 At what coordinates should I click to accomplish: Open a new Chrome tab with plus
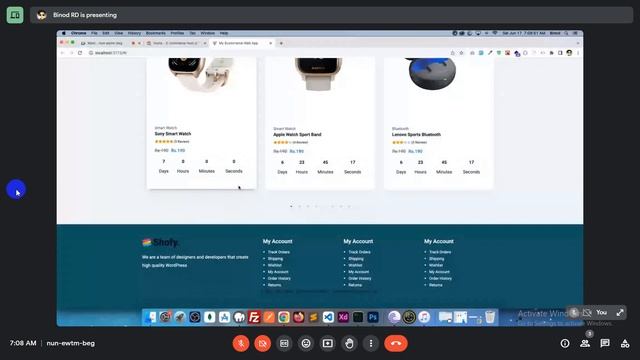[x=281, y=43]
